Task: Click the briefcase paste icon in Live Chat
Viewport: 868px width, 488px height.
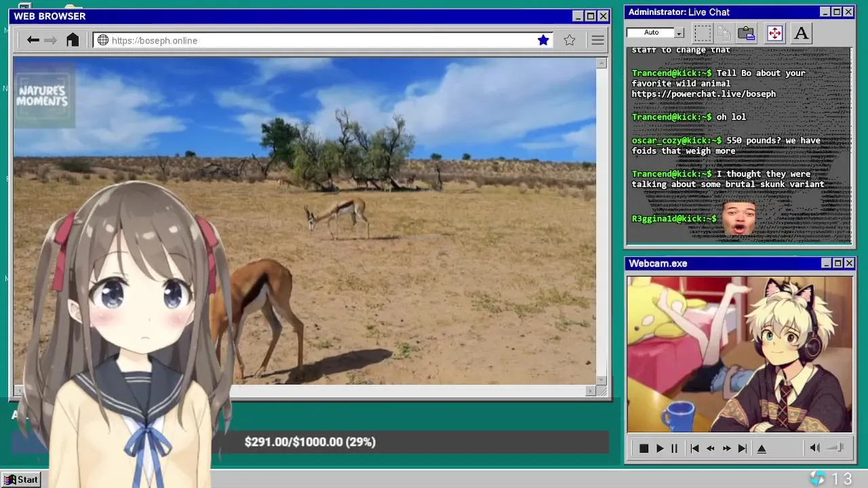Action: tap(747, 33)
